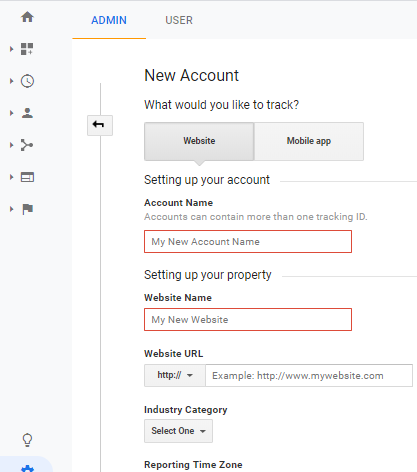Select Website tracking option

199,141
